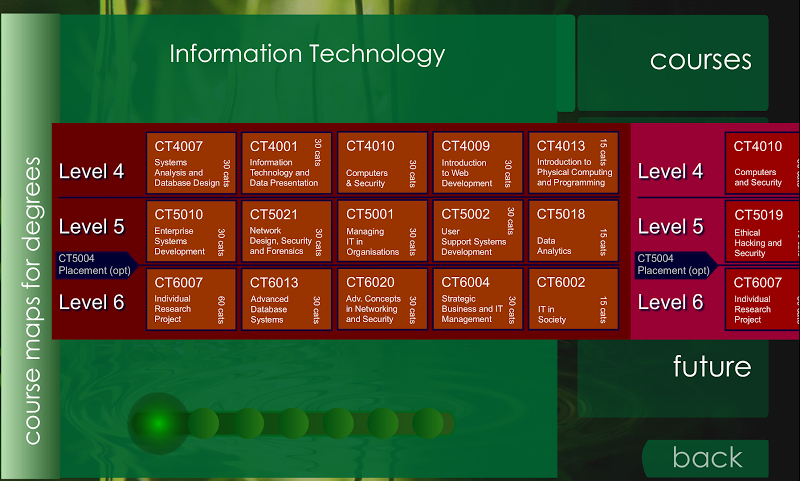The width and height of the screenshot is (800, 481).
Task: Click the CT4009 Introduction to Web Development tile
Action: pos(478,163)
